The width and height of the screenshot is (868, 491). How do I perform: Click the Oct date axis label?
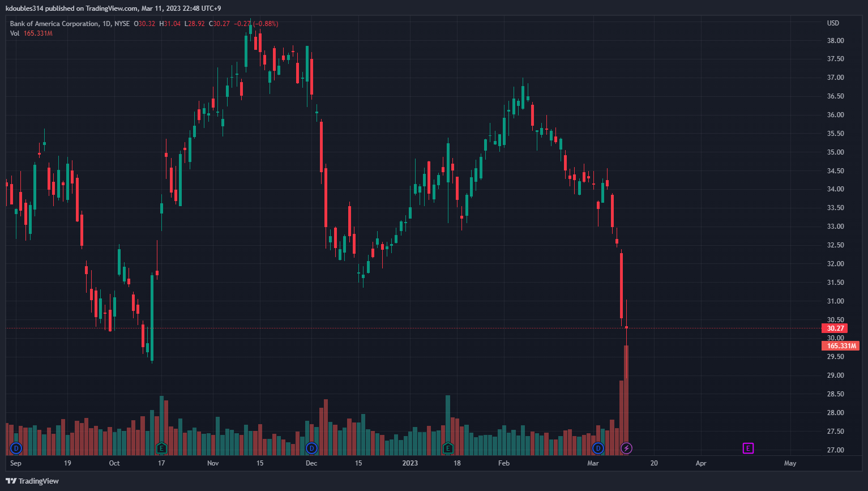114,463
